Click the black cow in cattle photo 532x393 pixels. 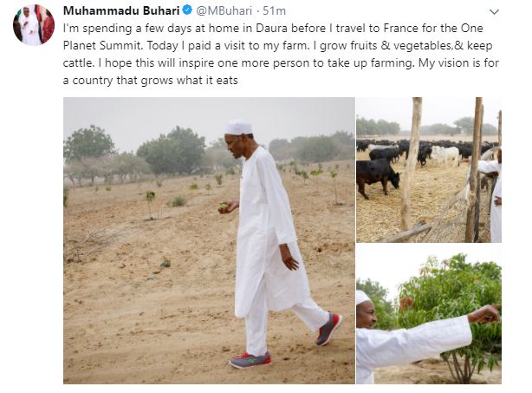(x=377, y=173)
